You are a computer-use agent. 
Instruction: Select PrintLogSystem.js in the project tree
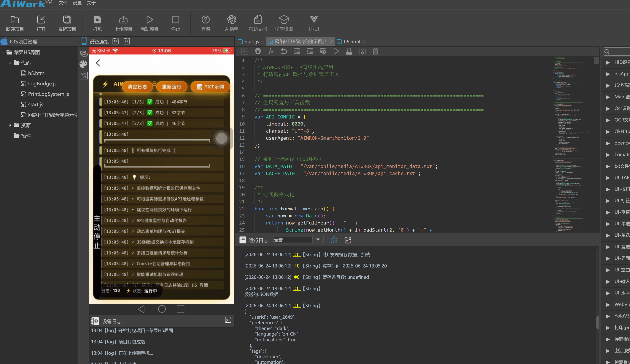[x=48, y=94]
